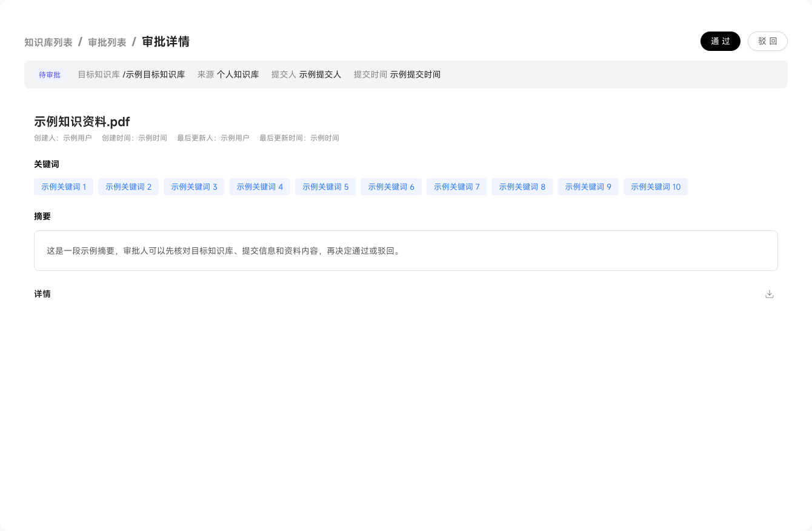Click 最后更新人：示例用户 metadata
The image size is (812, 531).
click(213, 138)
